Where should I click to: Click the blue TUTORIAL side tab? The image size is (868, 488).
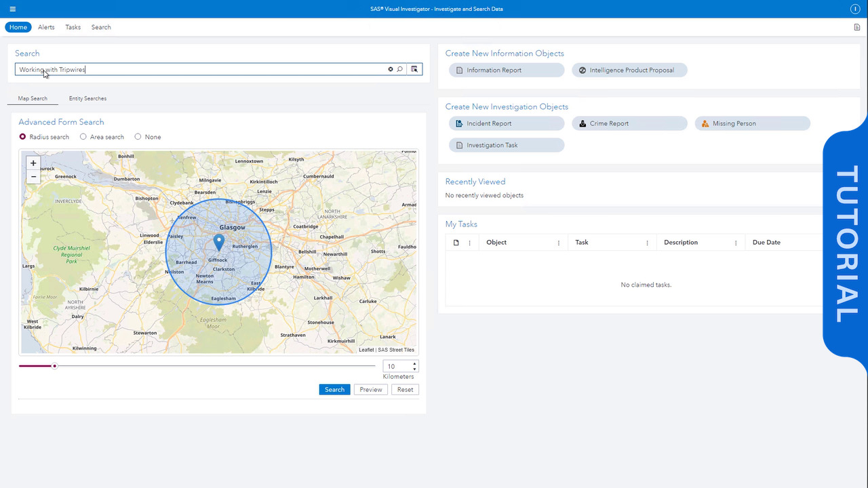coord(846,244)
